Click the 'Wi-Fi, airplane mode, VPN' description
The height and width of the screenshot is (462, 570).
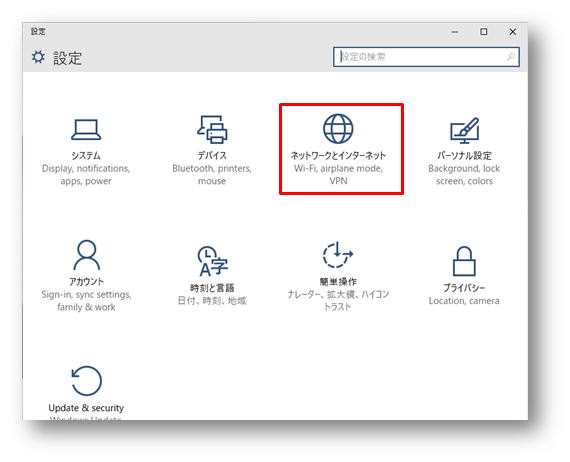(x=338, y=175)
